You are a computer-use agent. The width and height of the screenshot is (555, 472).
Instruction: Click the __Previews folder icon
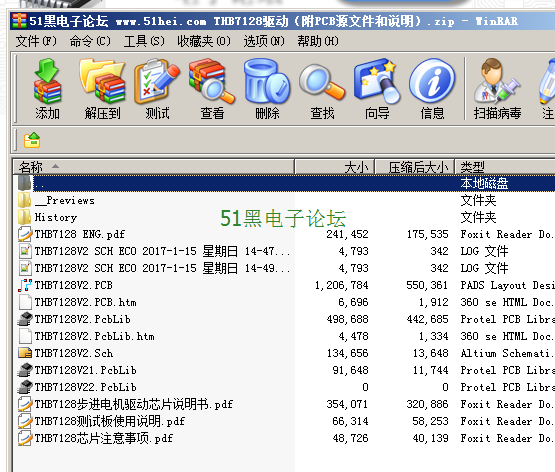(25, 200)
